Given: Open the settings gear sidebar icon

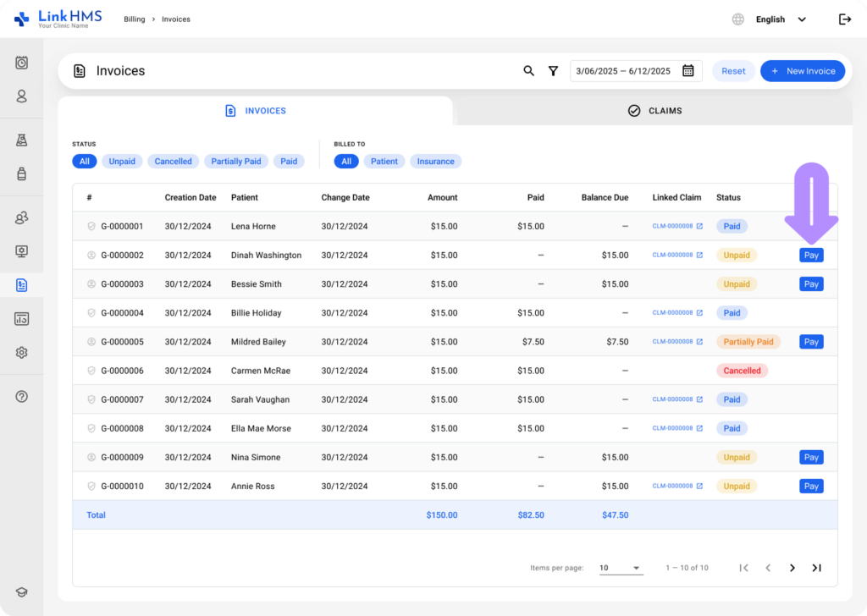Looking at the screenshot, I should pos(21,353).
